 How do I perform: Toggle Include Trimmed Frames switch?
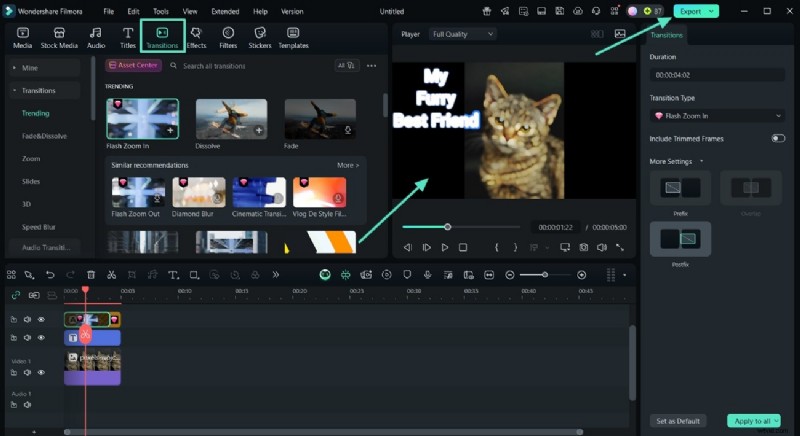click(777, 139)
